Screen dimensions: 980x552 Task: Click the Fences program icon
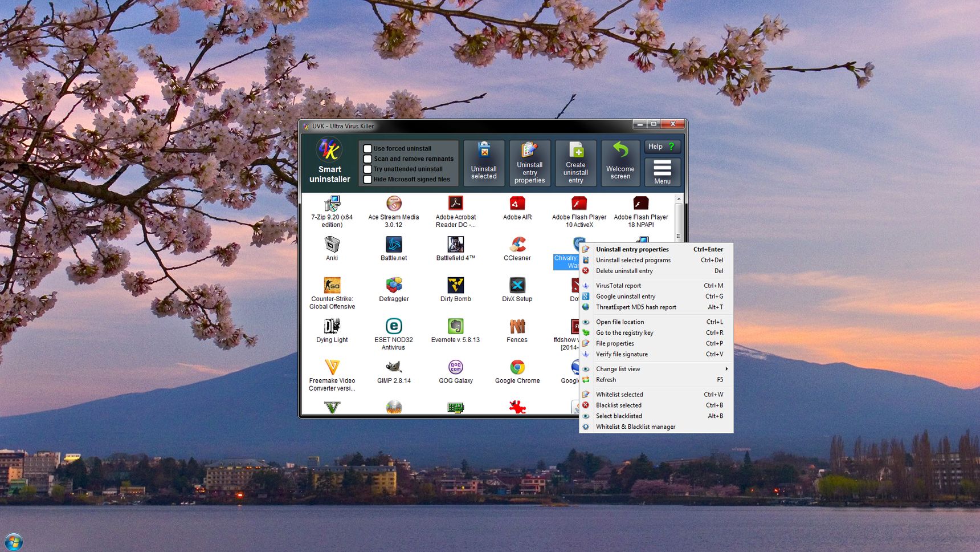[x=517, y=326]
